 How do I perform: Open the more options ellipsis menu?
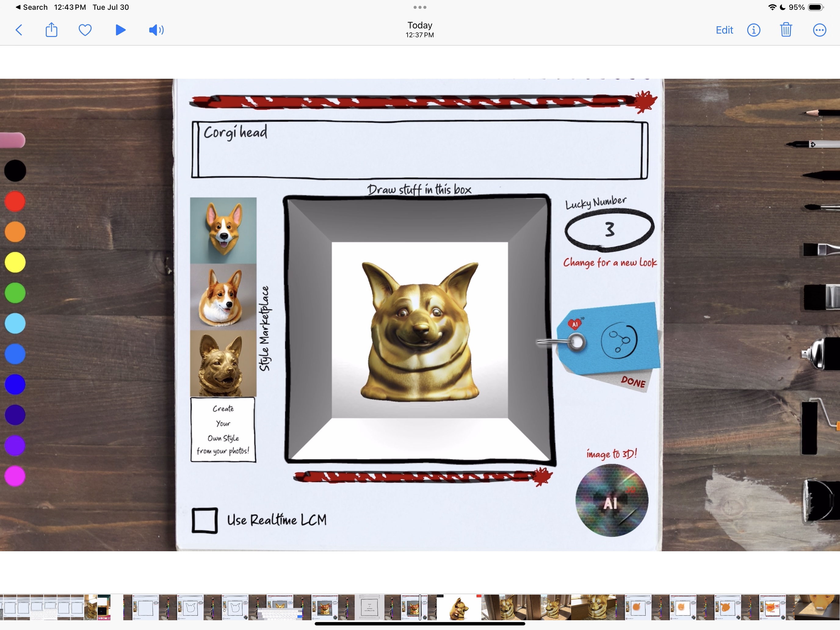(x=819, y=30)
